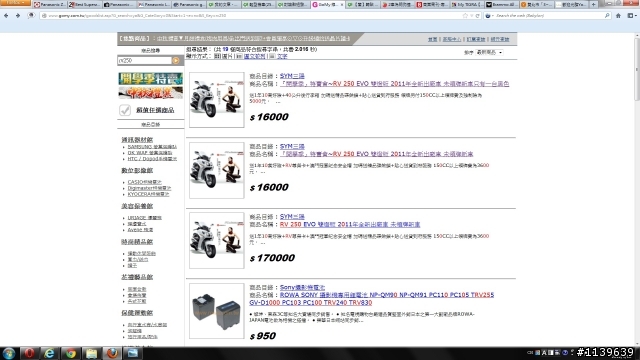Image resolution: width=640 pixels, height=360 pixels.
Task: Open the last pinned taskbar application
Action: pyautogui.click(x=133, y=353)
